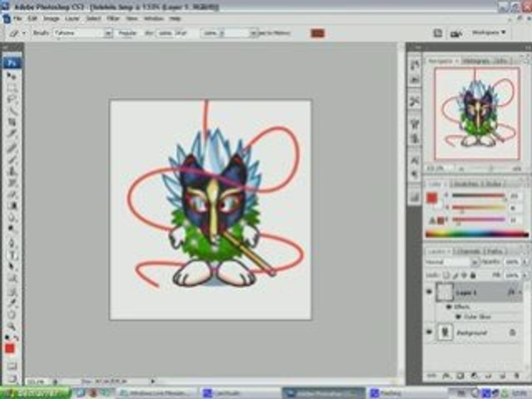This screenshot has width=532, height=399.
Task: Open the Windows Start button
Action: 35,393
